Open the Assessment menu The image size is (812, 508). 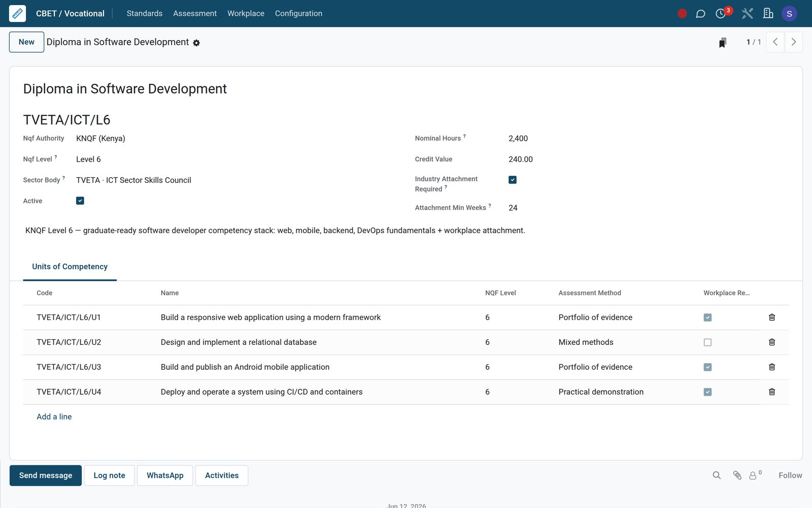[x=195, y=14]
